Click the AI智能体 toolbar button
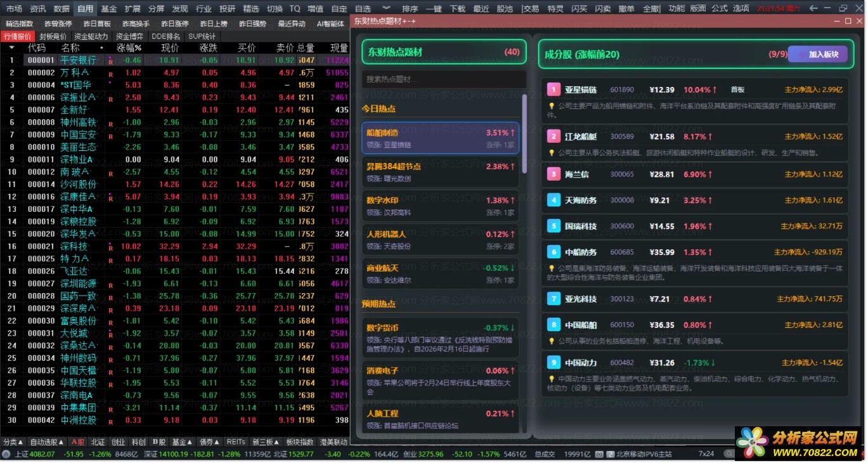 click(330, 23)
